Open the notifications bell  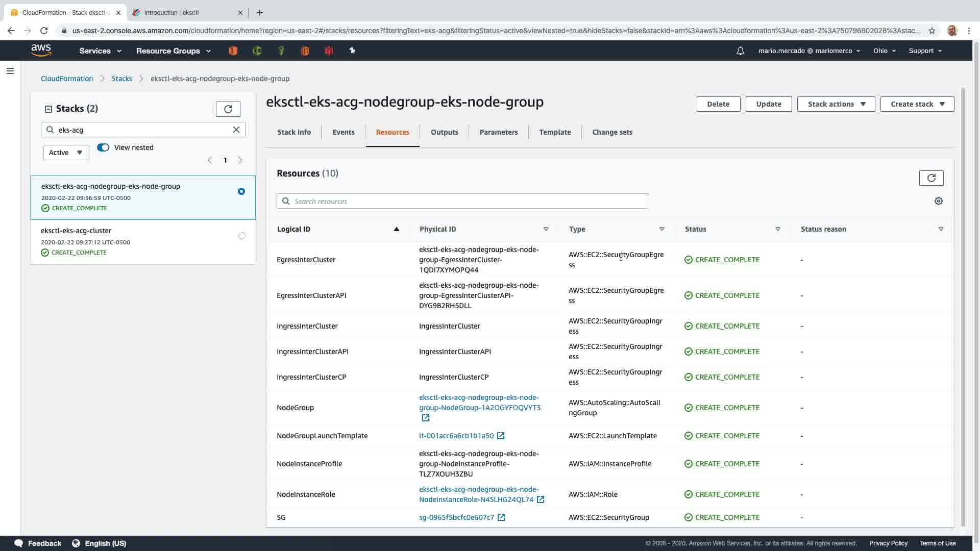coord(740,51)
